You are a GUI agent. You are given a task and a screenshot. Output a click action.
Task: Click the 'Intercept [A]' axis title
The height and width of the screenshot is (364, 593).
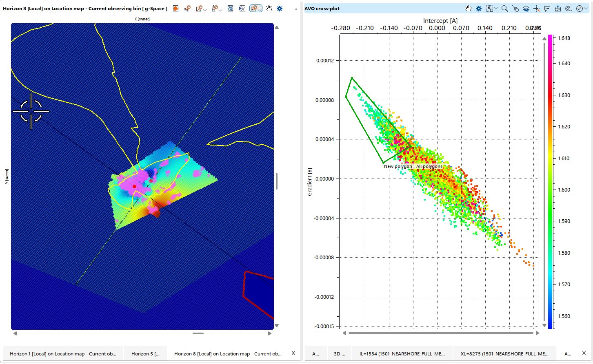coord(440,21)
